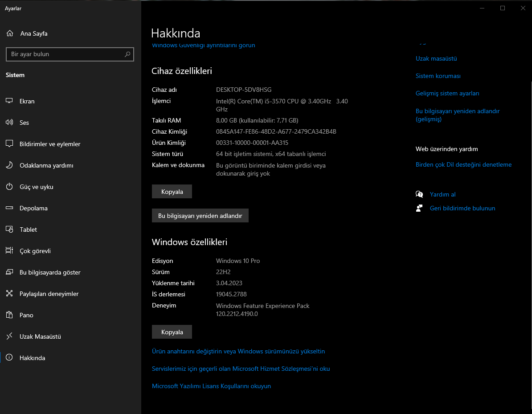Viewport: 532px width, 414px height.
Task: Click the Yardım al help icon
Action: pos(419,194)
